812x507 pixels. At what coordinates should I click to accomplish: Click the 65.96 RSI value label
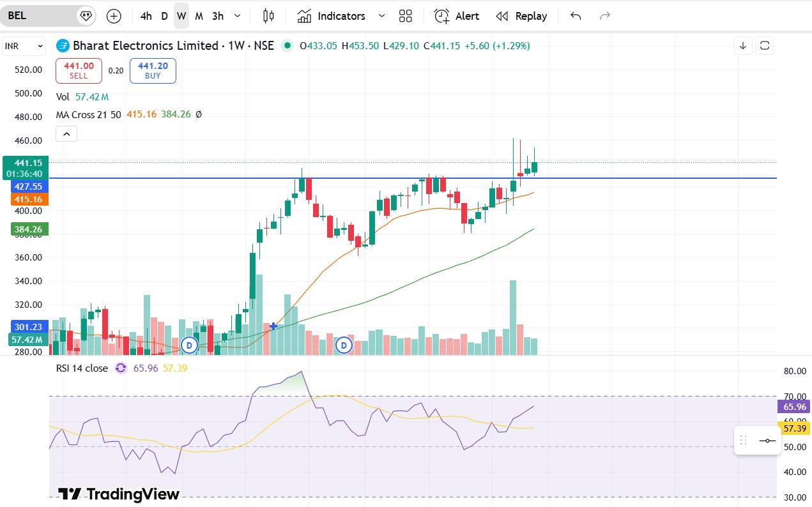pos(793,407)
